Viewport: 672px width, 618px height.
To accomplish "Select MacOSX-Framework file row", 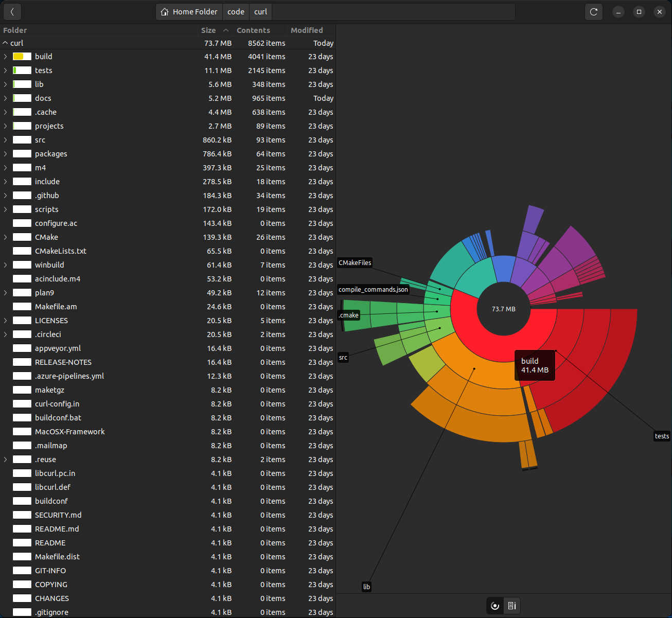I will point(168,432).
